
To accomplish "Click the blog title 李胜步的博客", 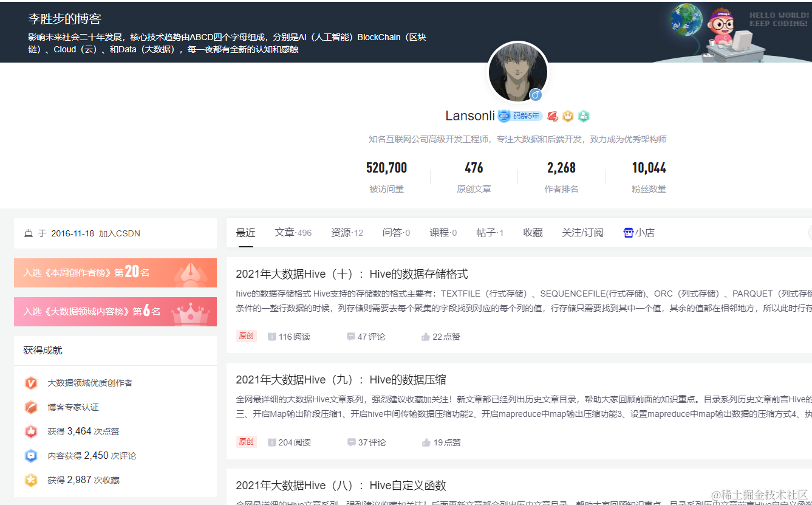I will click(64, 19).
